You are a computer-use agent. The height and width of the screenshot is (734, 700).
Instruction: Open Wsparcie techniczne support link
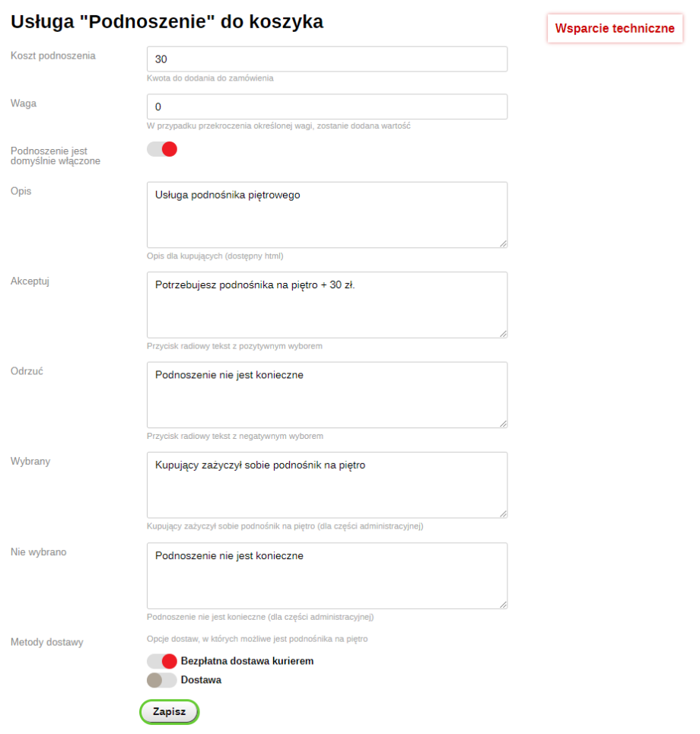(x=615, y=29)
